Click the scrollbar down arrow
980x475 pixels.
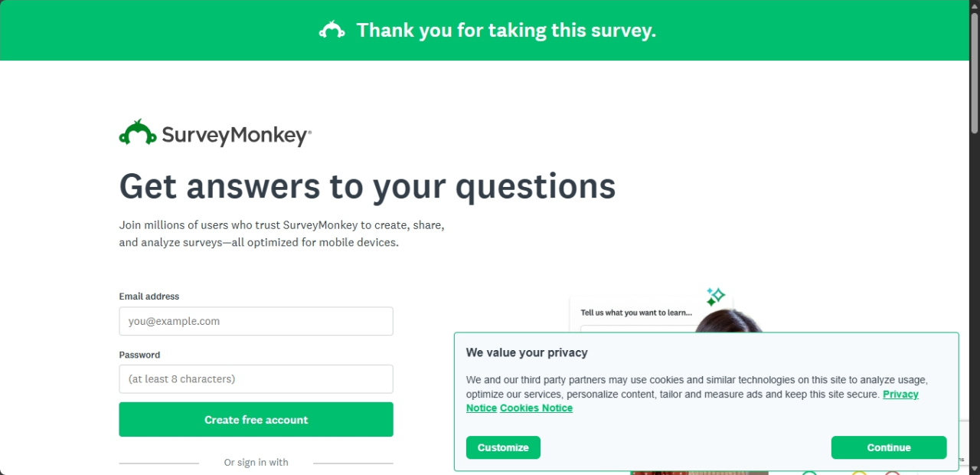(x=974, y=468)
